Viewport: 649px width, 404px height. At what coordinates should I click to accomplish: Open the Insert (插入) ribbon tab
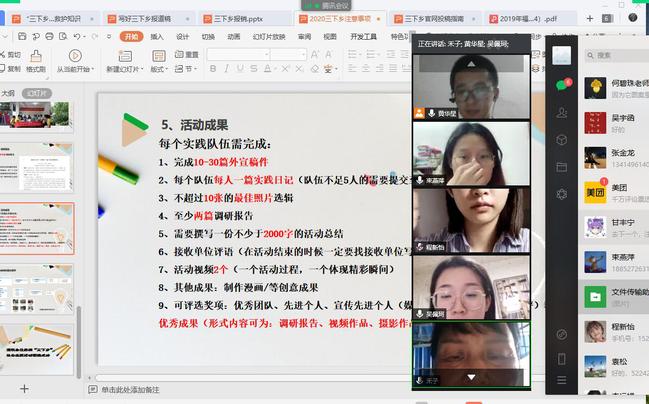coord(156,36)
